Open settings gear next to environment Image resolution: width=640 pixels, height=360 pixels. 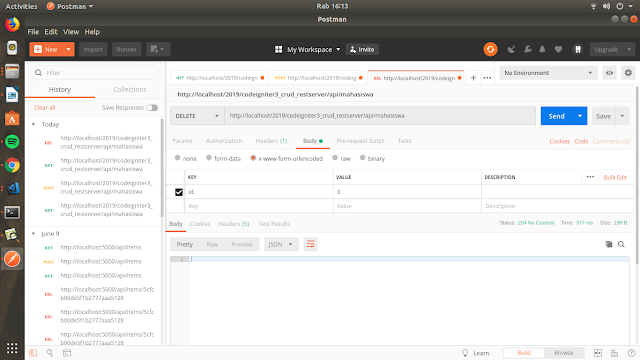point(628,73)
